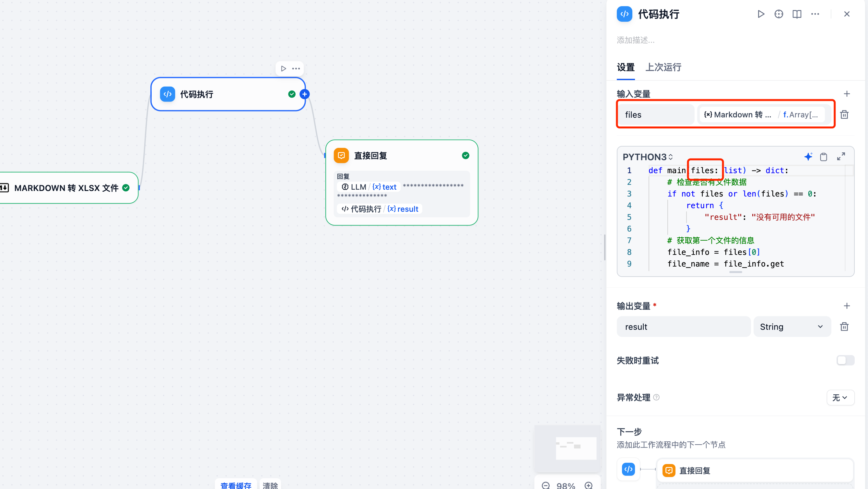Viewport: 868px width, 489px height.
Task: Delete the files input variable
Action: coord(844,114)
